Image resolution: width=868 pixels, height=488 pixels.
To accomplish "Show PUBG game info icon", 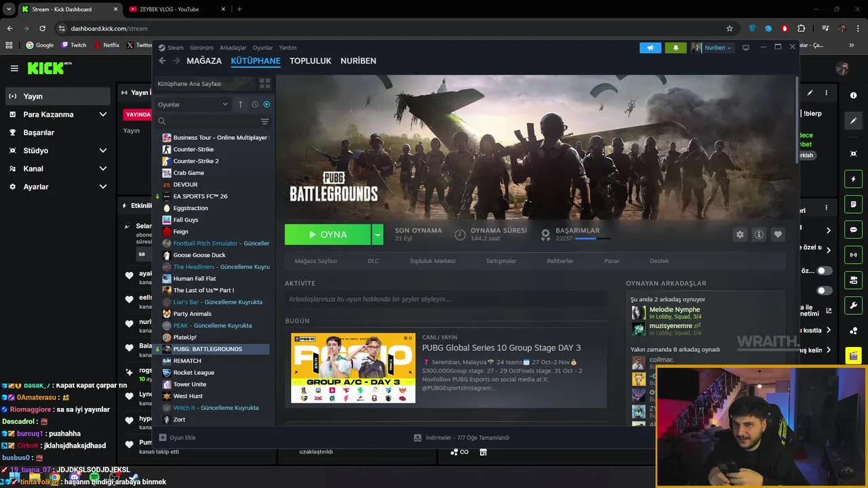I will click(x=759, y=235).
